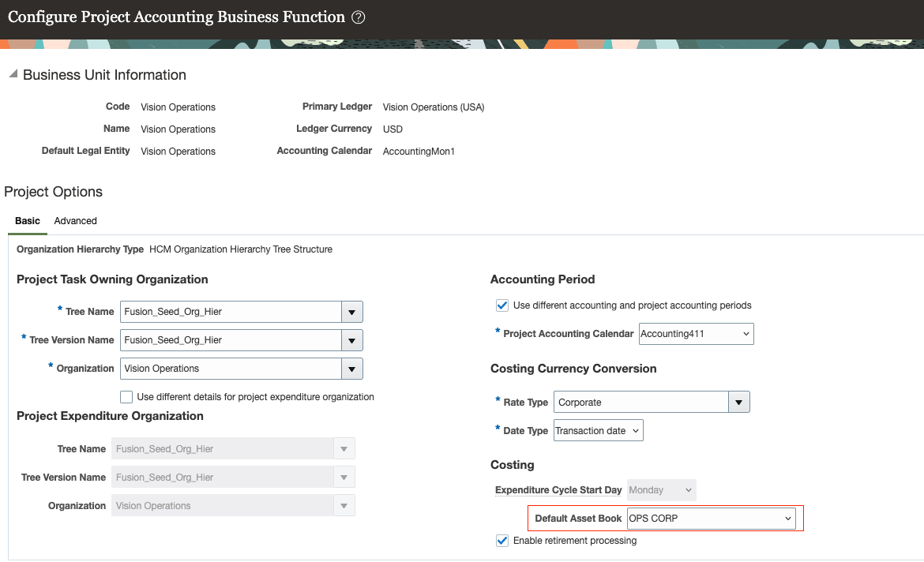
Task: Open the Tree Name dropdown arrow
Action: tap(351, 311)
